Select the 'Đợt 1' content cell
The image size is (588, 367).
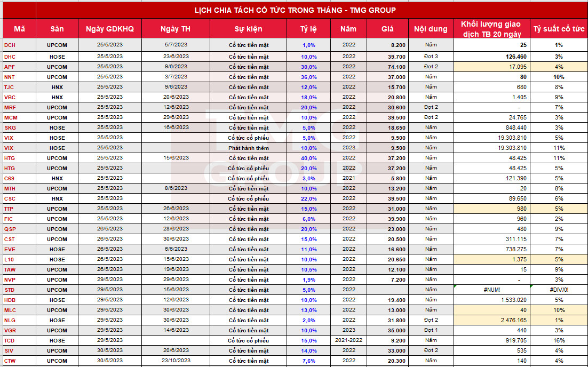point(431,330)
